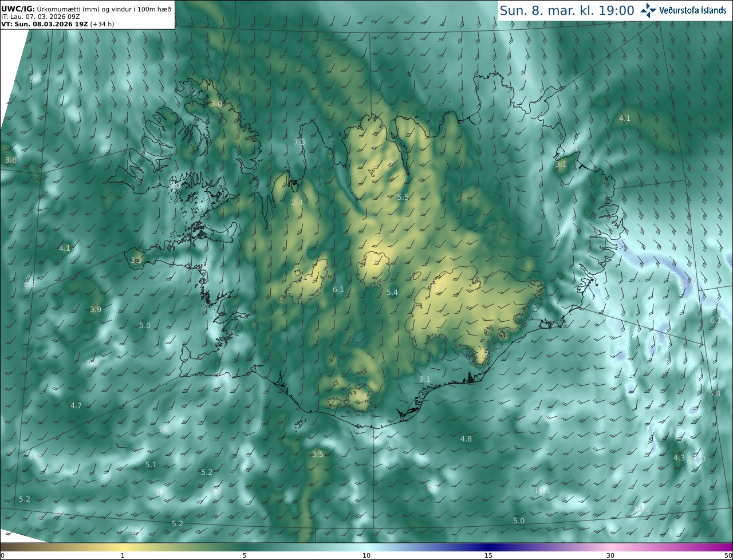Screen dimensions: 733x560
Task: Click the 3.8 value on the map
Action: pyautogui.click(x=11, y=160)
